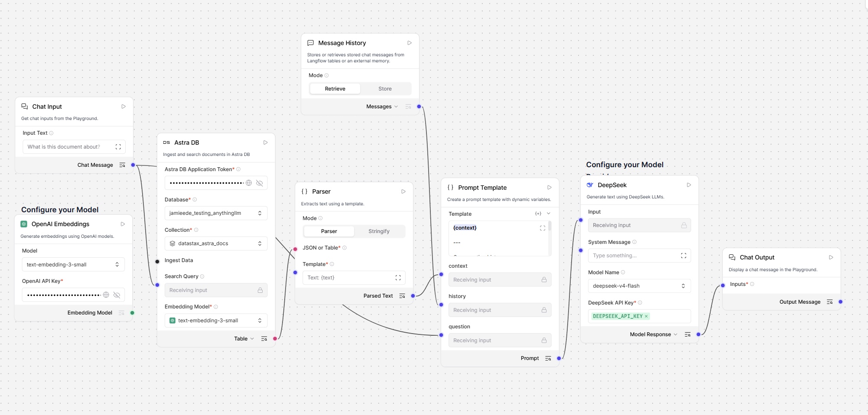868x415 pixels.
Task: Toggle visibility of Astra DB Application Token
Action: pyautogui.click(x=260, y=183)
